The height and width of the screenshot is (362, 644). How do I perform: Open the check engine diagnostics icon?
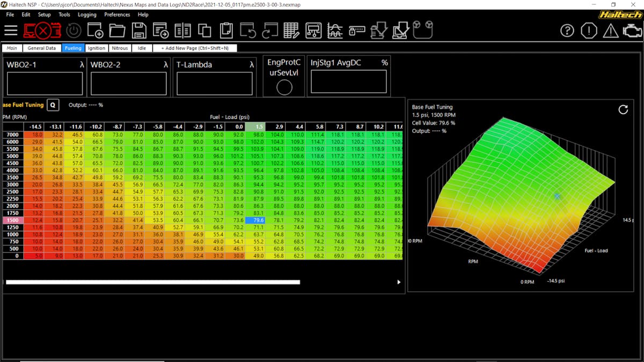(x=632, y=31)
